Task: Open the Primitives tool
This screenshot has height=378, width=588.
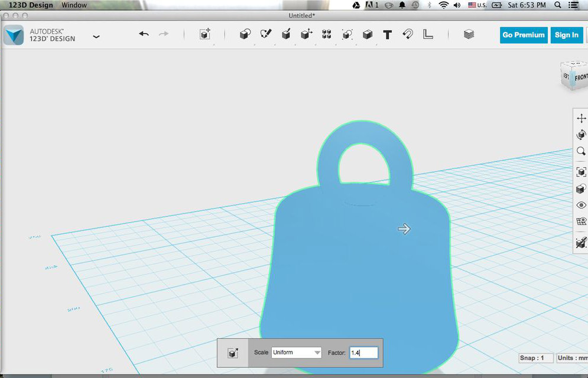Action: tap(245, 34)
